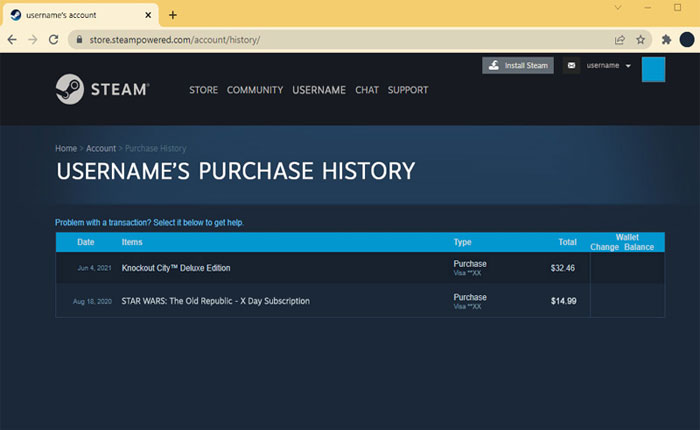The height and width of the screenshot is (430, 700).
Task: Close the username's account tab
Action: click(x=148, y=14)
